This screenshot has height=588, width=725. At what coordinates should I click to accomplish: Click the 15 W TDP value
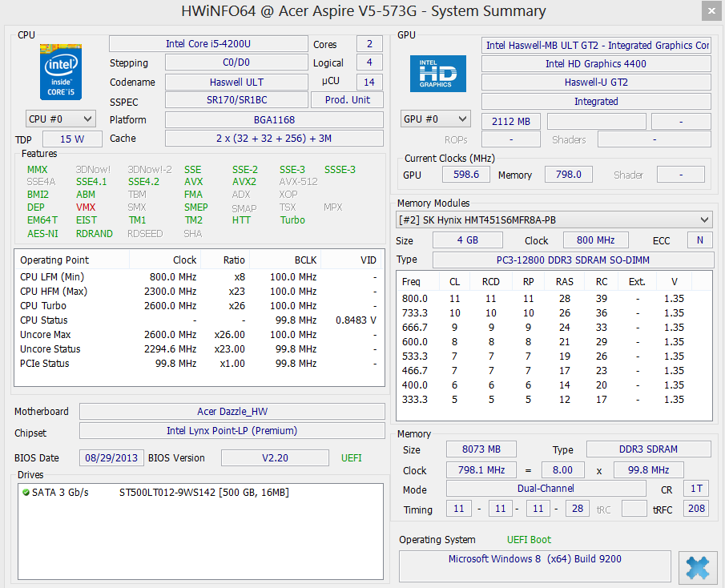coord(72,139)
